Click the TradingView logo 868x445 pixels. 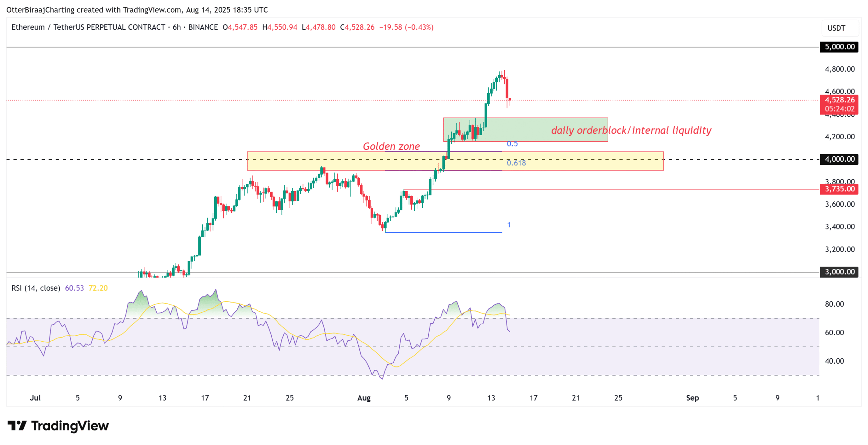(x=58, y=426)
